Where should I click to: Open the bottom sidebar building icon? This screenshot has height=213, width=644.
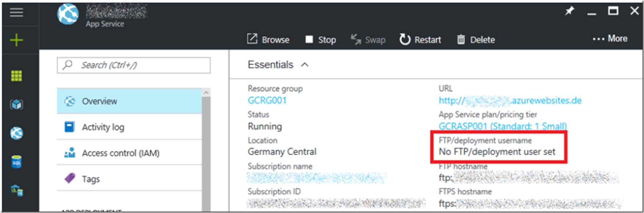pos(17,190)
